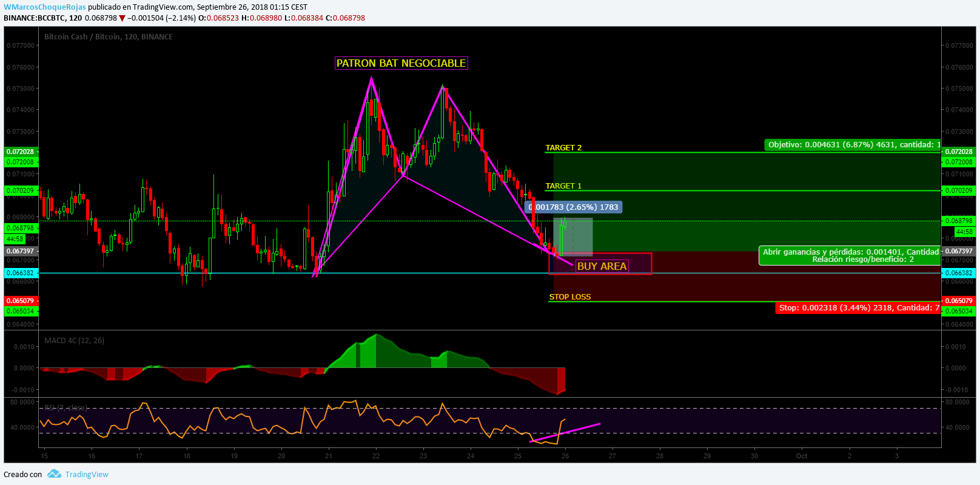Select date 21 on the time axis

pyautogui.click(x=328, y=456)
